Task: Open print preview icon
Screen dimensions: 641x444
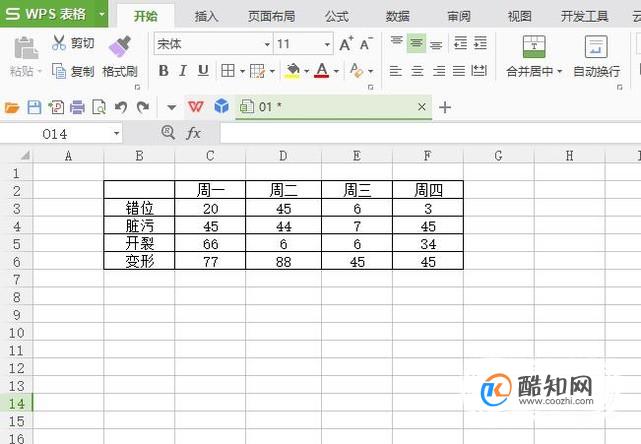Action: 99,107
